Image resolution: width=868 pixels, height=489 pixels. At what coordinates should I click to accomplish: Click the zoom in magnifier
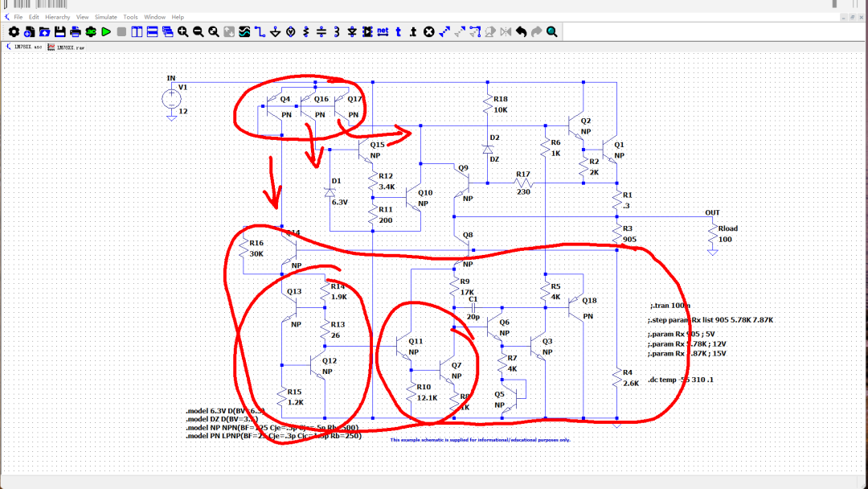click(x=183, y=31)
